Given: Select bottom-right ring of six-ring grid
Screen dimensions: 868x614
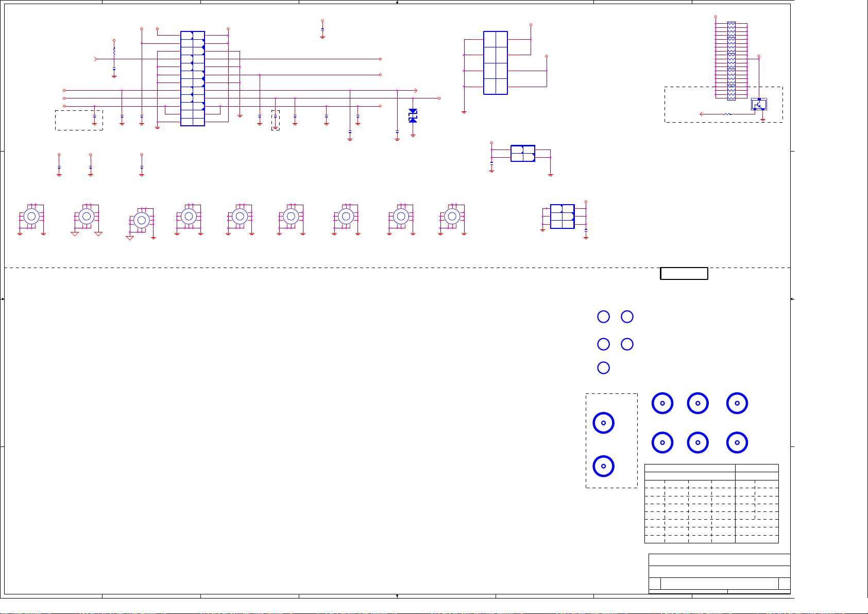Looking at the screenshot, I should pyautogui.click(x=737, y=442).
